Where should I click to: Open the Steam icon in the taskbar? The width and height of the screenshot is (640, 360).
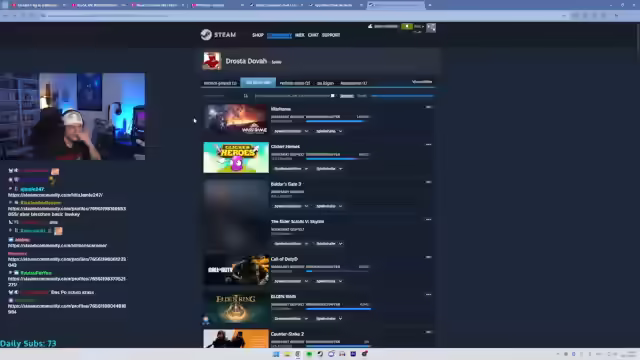pos(320,354)
